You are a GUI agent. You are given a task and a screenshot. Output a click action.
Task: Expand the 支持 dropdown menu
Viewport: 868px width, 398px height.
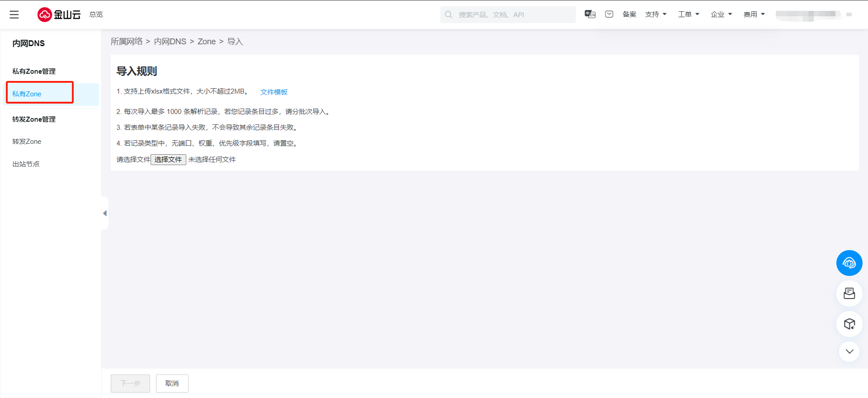click(656, 14)
